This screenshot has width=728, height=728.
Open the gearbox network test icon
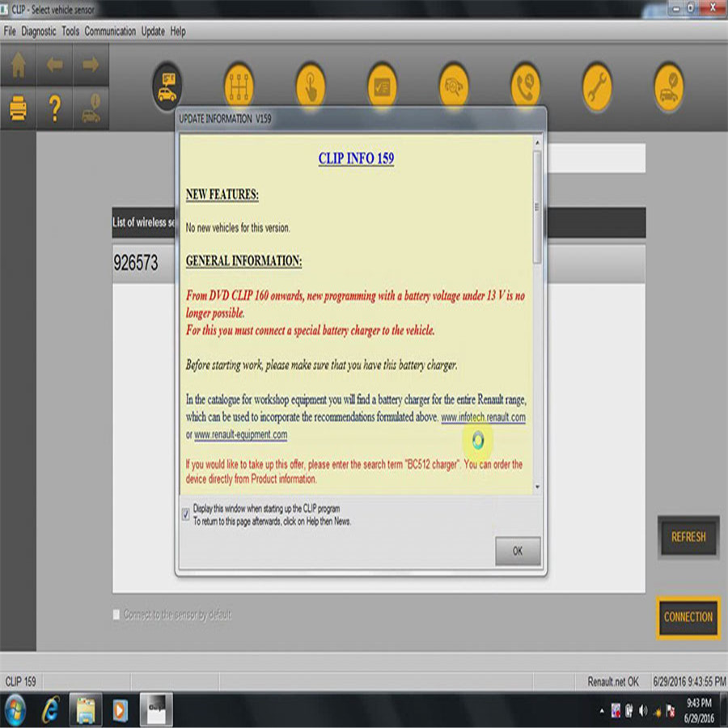pos(239,87)
